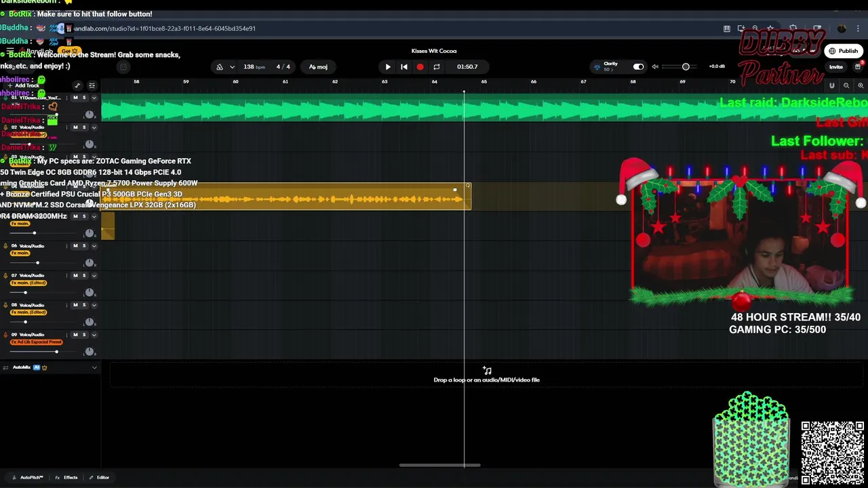The height and width of the screenshot is (488, 868).
Task: Click the magnet snap icon
Action: pyautogui.click(x=832, y=85)
